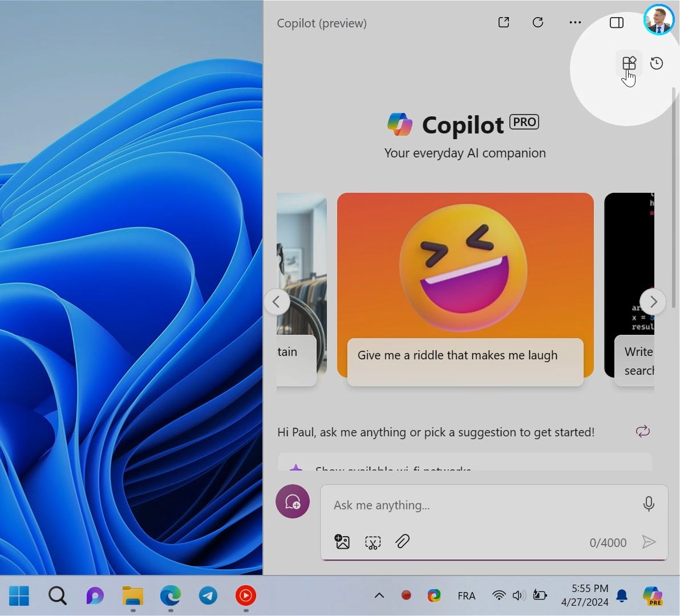Open the clock showing 5:55 PM
The height and width of the screenshot is (616, 680).
click(585, 595)
